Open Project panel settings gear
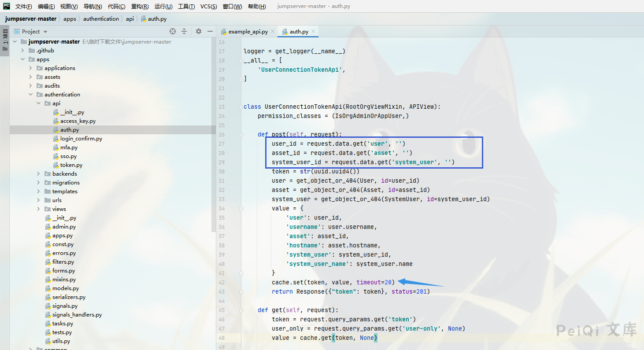 pos(199,31)
